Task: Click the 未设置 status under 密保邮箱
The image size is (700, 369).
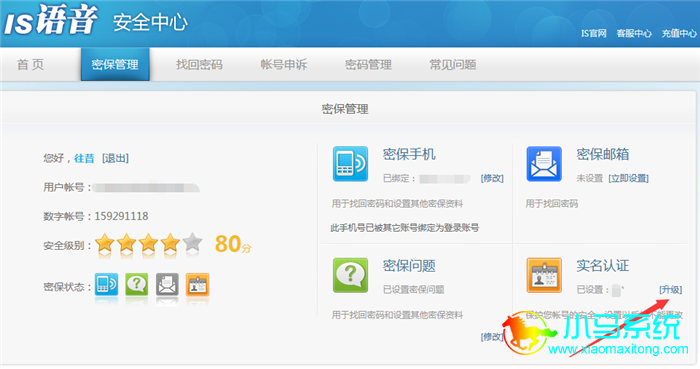Action: 589,178
